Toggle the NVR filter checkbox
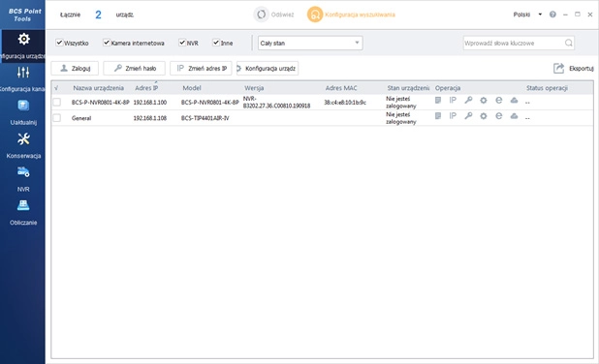The height and width of the screenshot is (364, 599). coord(182,43)
